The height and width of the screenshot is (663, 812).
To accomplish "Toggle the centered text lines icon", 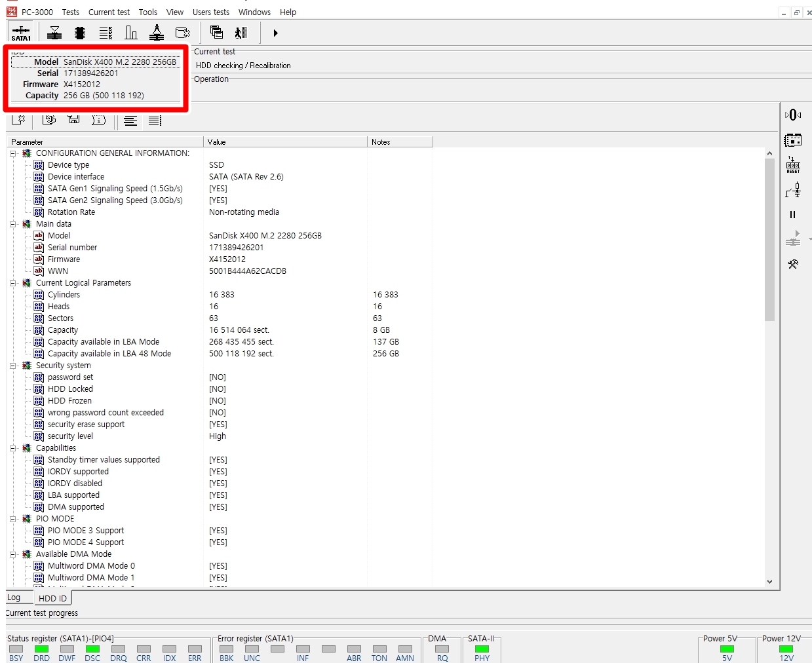I will click(x=130, y=121).
